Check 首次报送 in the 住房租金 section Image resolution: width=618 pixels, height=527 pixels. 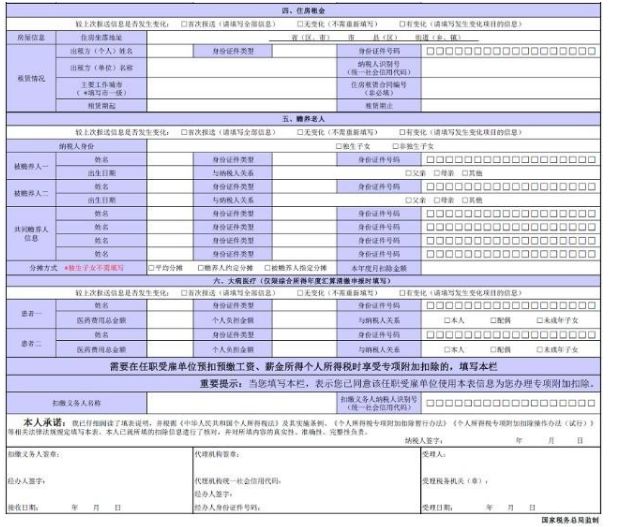pyautogui.click(x=184, y=22)
